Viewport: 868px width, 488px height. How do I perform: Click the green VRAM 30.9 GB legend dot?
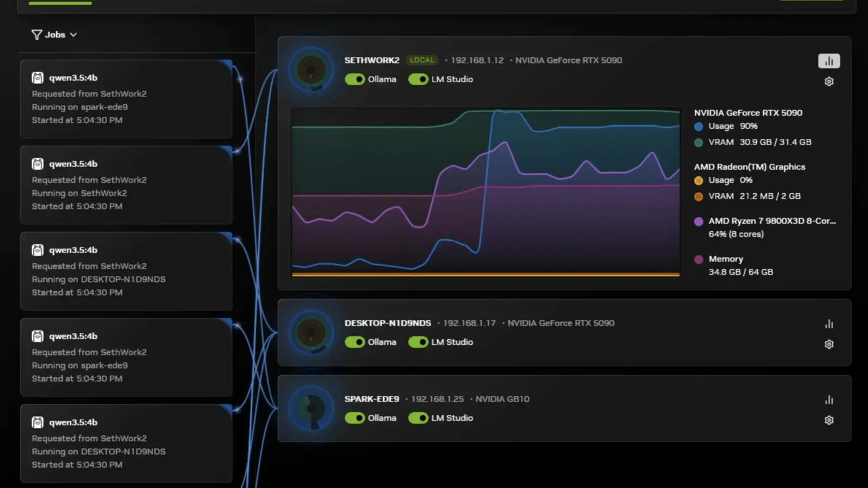click(x=699, y=142)
